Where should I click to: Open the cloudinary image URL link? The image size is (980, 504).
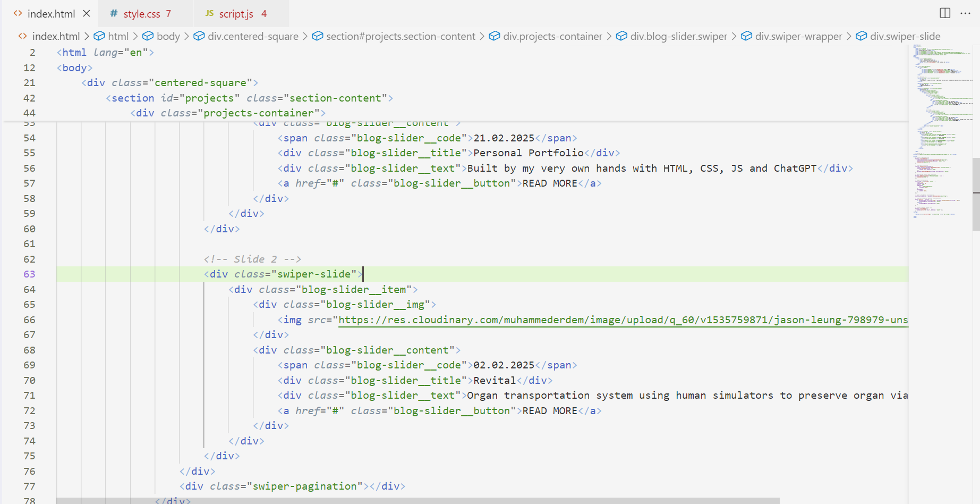coord(623,320)
